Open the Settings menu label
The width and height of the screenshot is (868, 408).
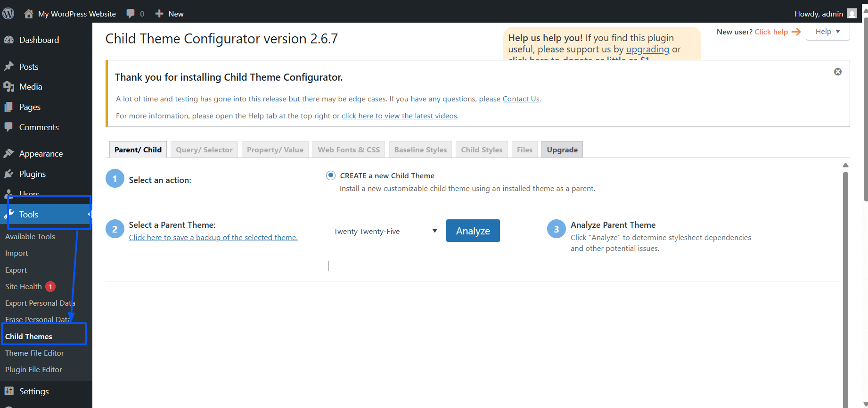point(34,391)
